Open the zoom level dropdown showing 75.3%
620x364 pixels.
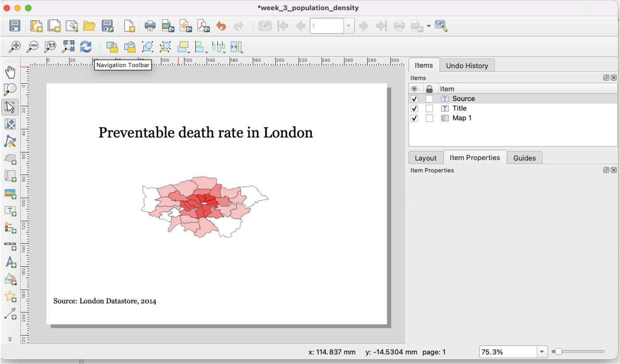coord(541,352)
